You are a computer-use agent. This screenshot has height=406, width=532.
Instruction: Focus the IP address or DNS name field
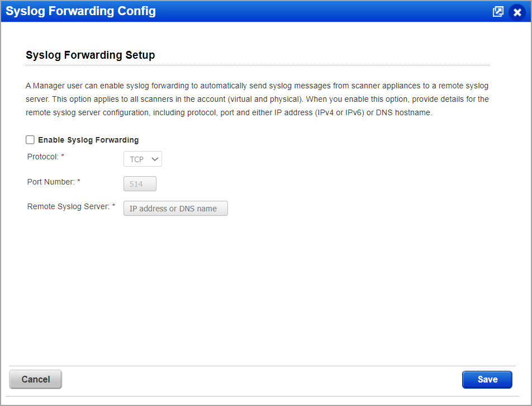point(175,208)
